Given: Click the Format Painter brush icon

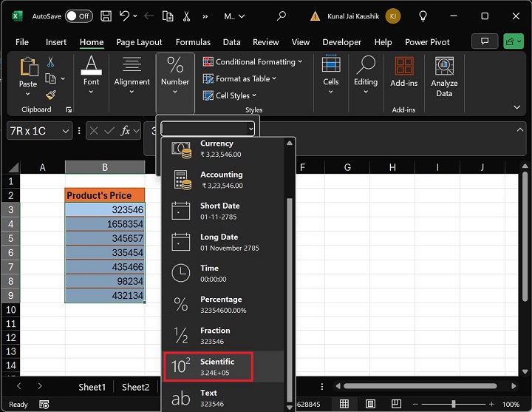Looking at the screenshot, I should tap(51, 95).
